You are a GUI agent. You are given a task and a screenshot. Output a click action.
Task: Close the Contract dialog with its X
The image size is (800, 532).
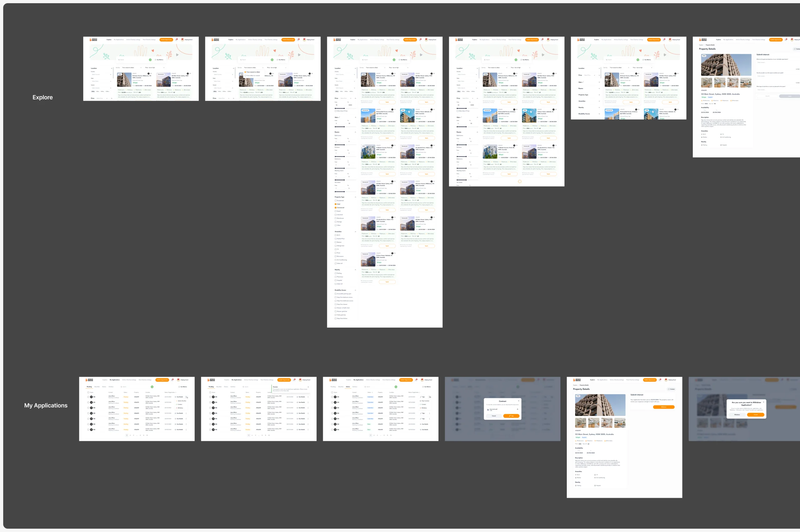pyautogui.click(x=518, y=401)
